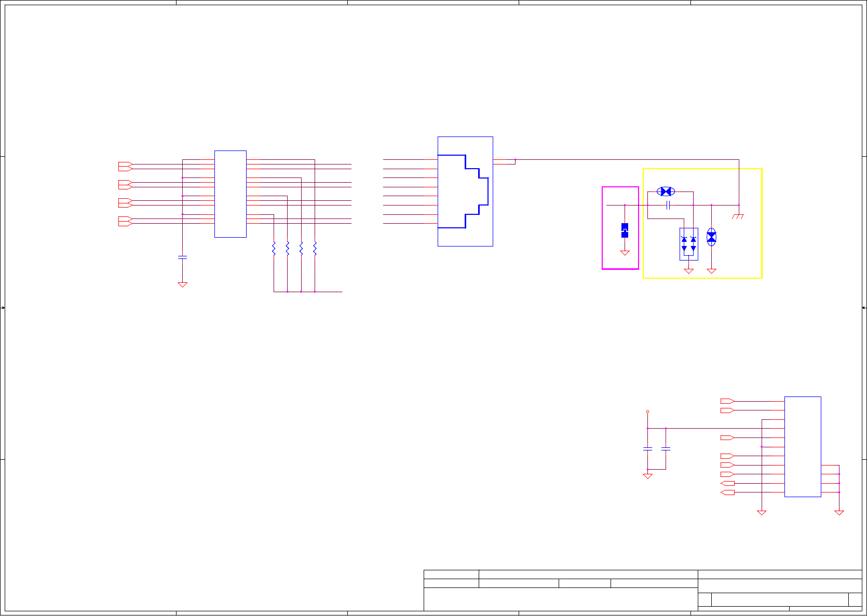Click ground symbol below the paired capacitors
The image size is (867, 616).
click(647, 476)
